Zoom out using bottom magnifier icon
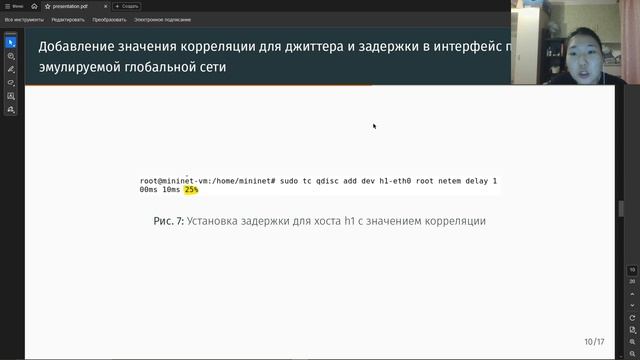640x360 pixels. [632, 354]
